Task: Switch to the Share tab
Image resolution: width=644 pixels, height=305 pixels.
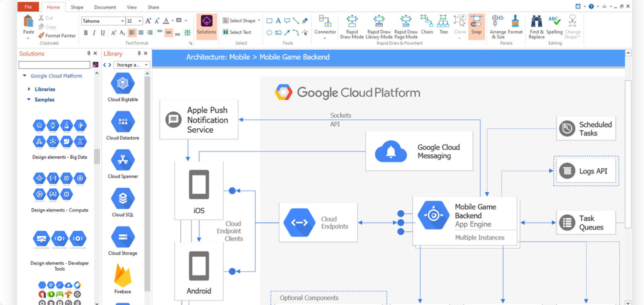Action: 153,7
